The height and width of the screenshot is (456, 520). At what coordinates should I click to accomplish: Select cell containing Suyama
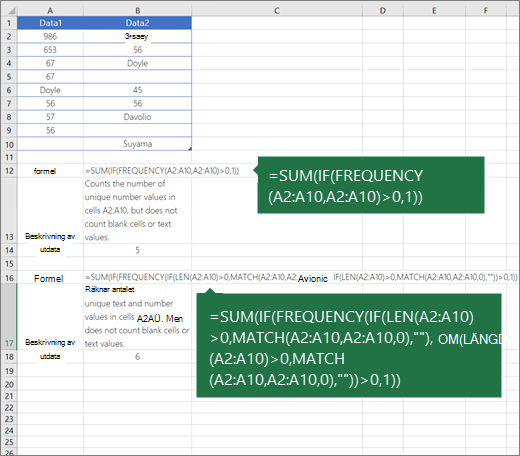point(137,144)
